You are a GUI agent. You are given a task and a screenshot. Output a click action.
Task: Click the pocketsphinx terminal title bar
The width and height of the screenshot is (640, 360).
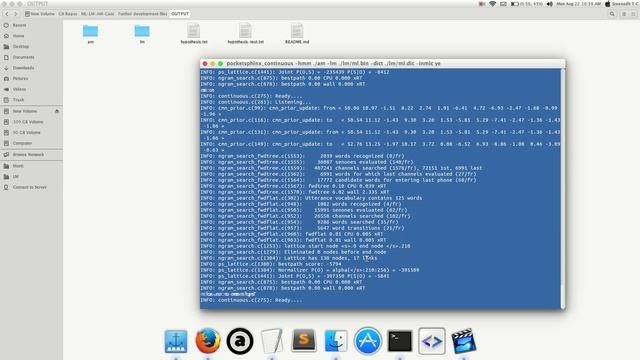click(382, 63)
